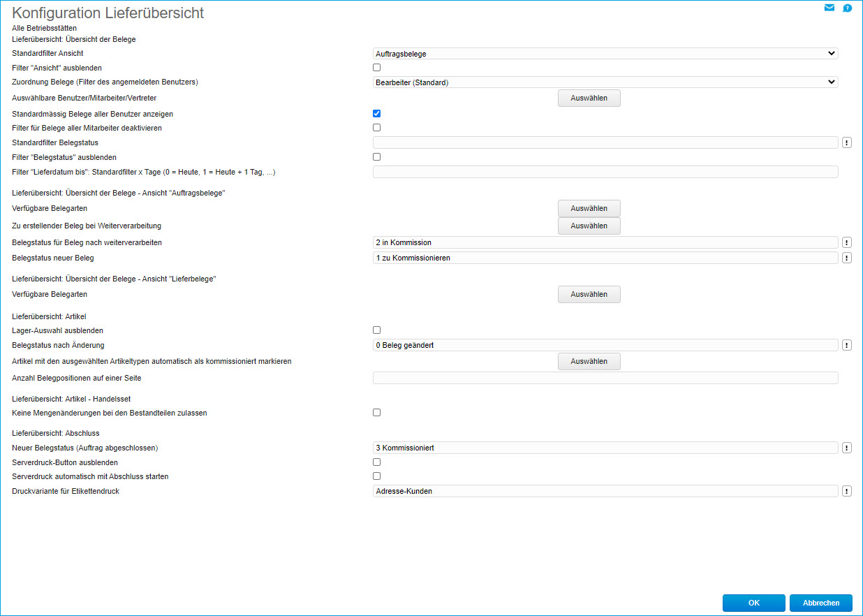Click Auswählen for Zu erstellender Beleg bei Weiterverarbeitung

(589, 226)
